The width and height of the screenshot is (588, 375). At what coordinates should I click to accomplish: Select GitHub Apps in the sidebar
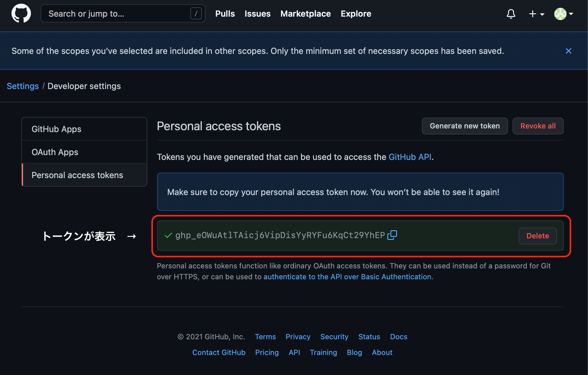coord(56,129)
